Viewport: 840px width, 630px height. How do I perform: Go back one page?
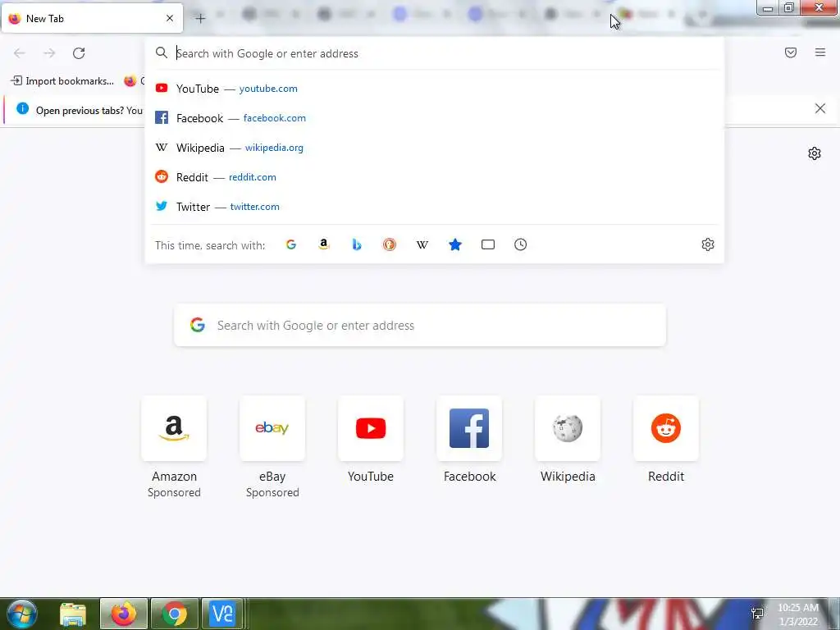(20, 53)
